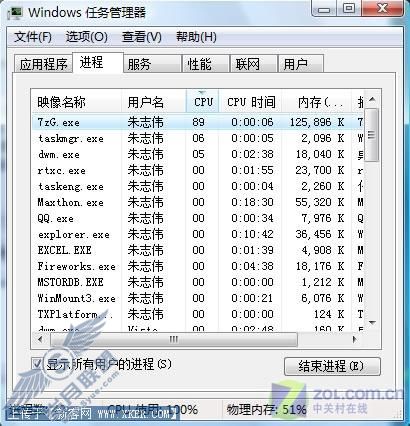
Task: Select the taskeng.exe process row
Action: [x=197, y=186]
